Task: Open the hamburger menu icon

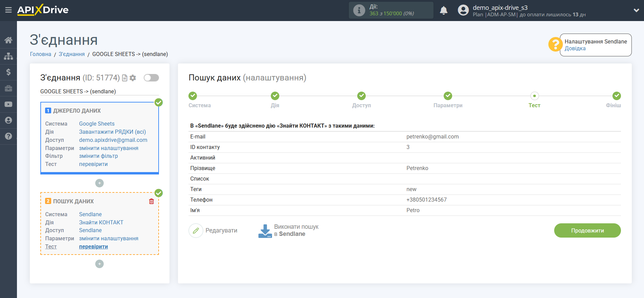Action: point(8,10)
